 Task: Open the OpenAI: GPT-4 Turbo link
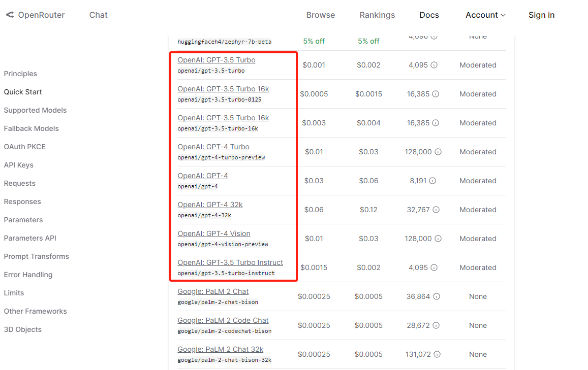click(213, 147)
